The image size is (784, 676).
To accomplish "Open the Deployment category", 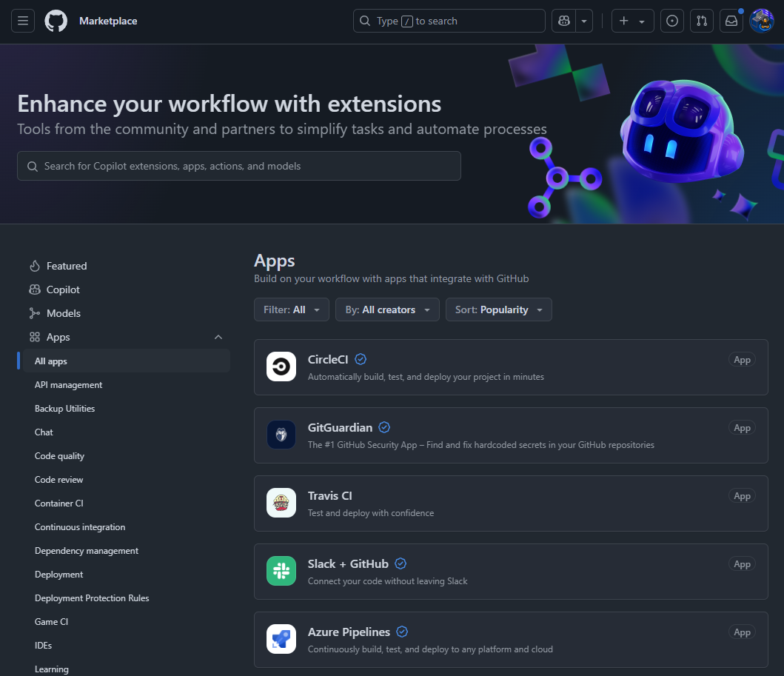I will [x=59, y=575].
